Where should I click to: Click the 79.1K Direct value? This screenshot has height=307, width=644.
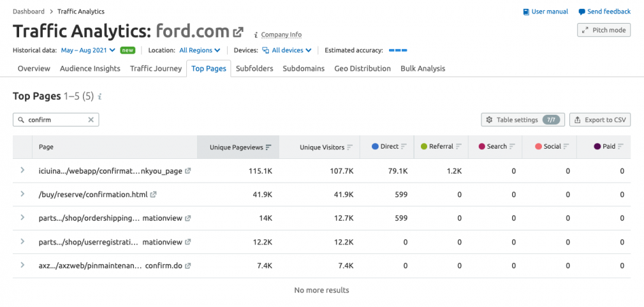coord(398,172)
